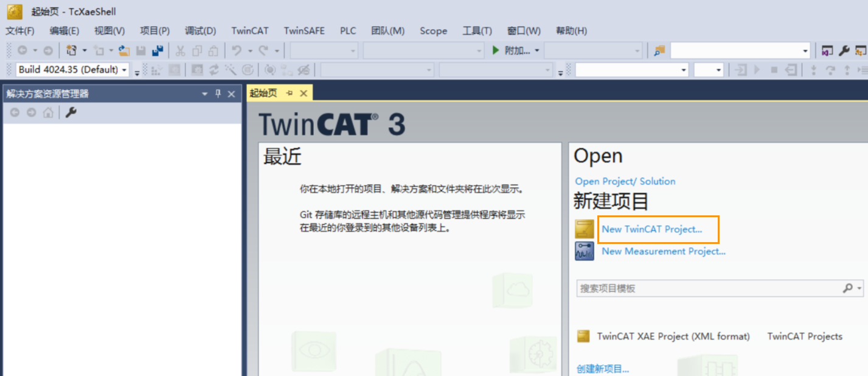The height and width of the screenshot is (376, 868).
Task: Click the PLC Start play icon
Action: (757, 70)
